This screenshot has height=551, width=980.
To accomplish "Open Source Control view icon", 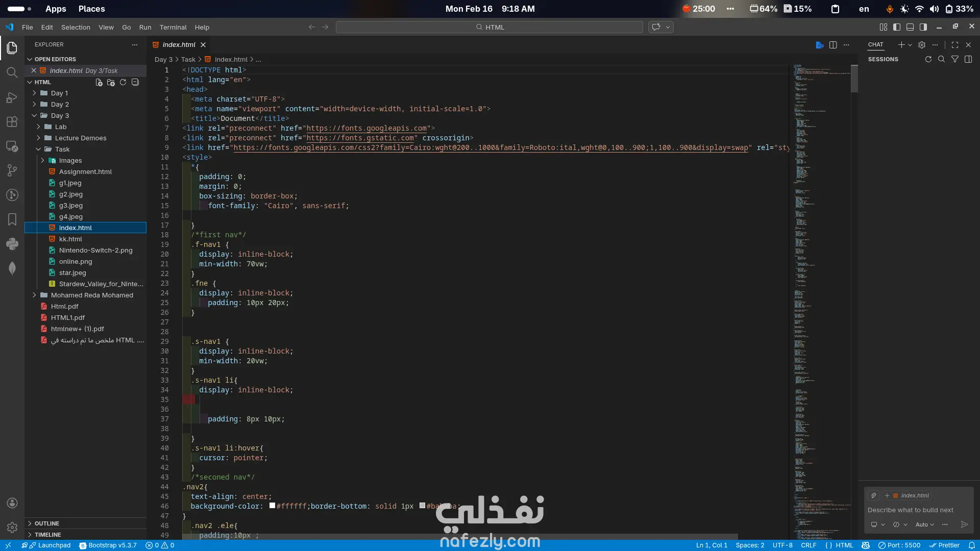I will pyautogui.click(x=12, y=170).
